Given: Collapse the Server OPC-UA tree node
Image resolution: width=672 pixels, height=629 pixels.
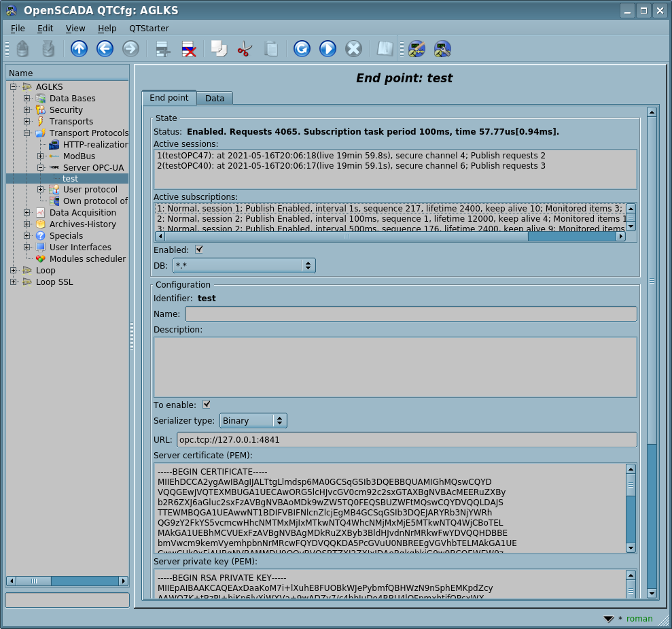Looking at the screenshot, I should click(x=41, y=168).
